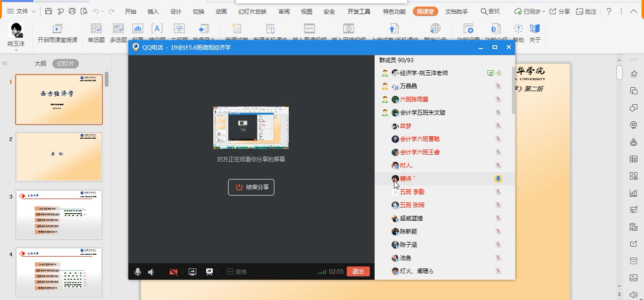Click the screen share icon in call toolbar
Image resolution: width=644 pixels, height=300 pixels.
[192, 272]
